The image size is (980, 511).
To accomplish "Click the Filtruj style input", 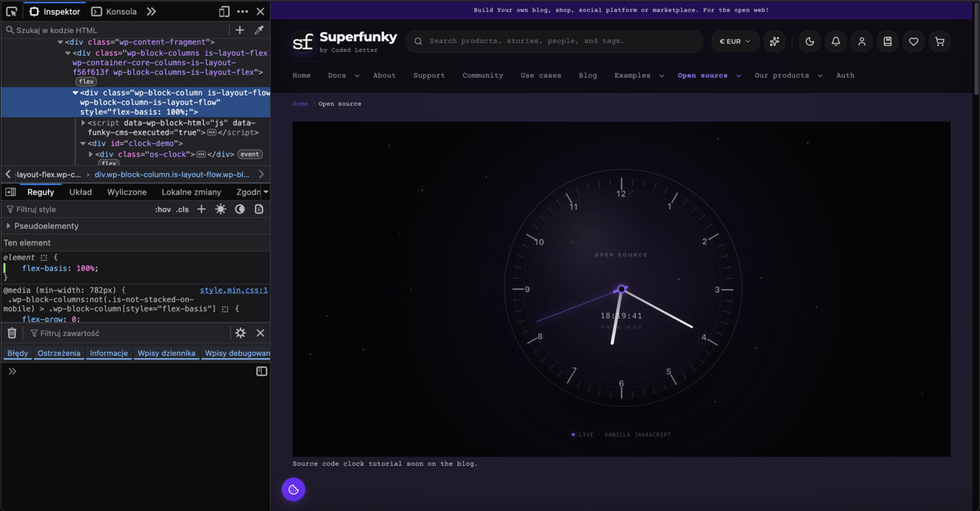I will pos(77,209).
